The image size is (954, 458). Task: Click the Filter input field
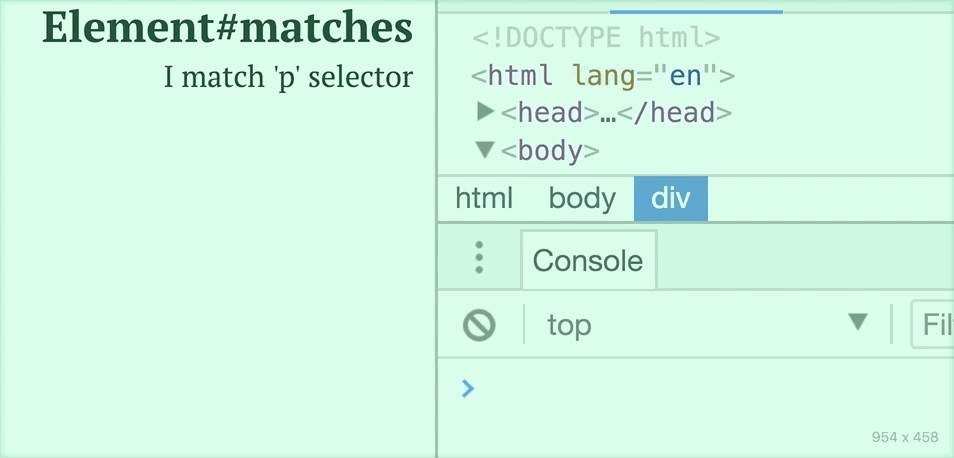(932, 324)
